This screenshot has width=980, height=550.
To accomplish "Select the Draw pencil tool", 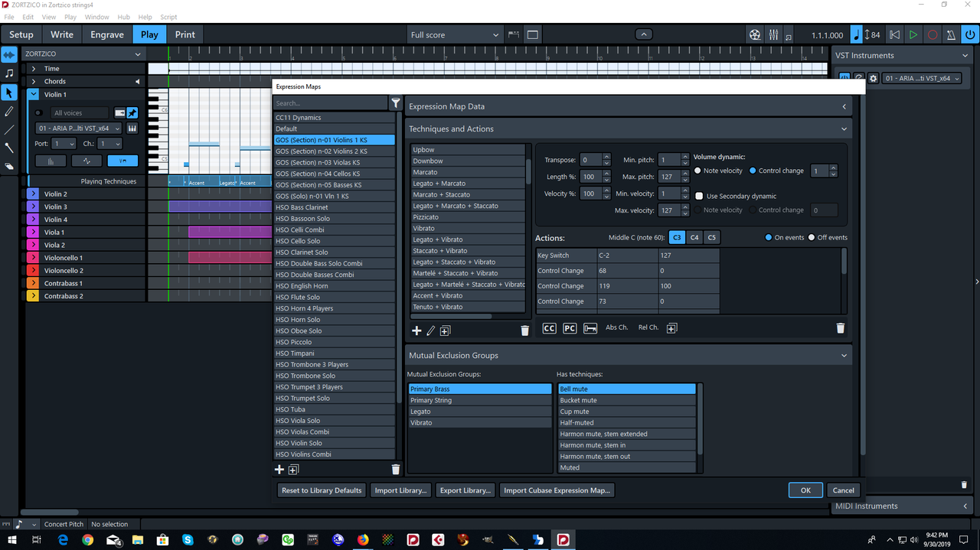I will point(9,112).
